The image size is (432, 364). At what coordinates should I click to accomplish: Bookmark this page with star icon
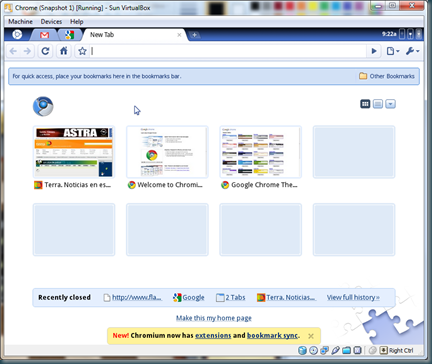click(x=82, y=51)
